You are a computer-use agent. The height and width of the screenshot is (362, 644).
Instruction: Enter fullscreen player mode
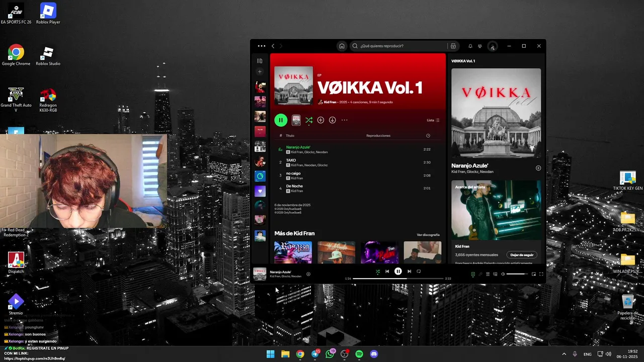(541, 274)
